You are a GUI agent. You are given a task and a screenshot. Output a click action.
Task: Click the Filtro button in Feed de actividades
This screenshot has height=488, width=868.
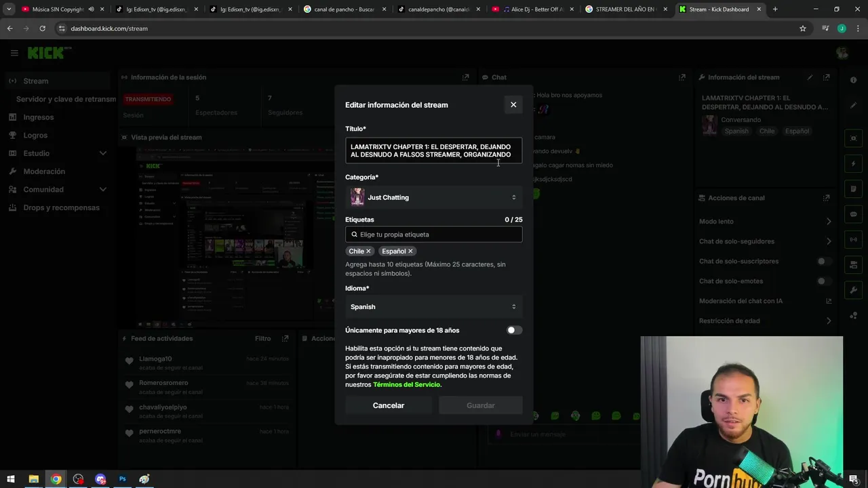pyautogui.click(x=262, y=338)
